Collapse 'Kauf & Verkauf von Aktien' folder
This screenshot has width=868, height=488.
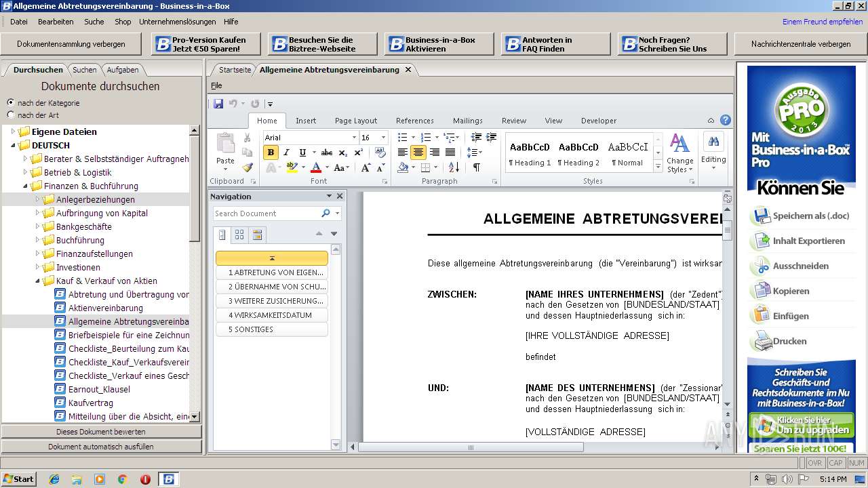38,281
